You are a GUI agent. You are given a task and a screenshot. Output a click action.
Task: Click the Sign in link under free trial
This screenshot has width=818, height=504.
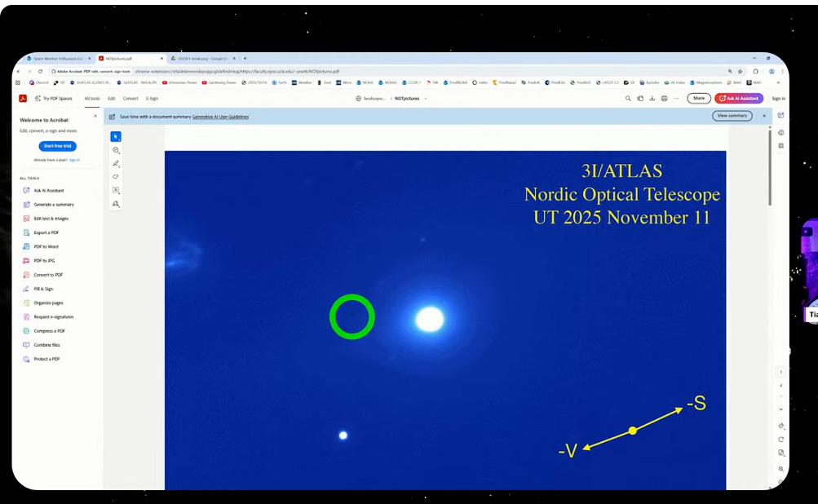pos(74,160)
